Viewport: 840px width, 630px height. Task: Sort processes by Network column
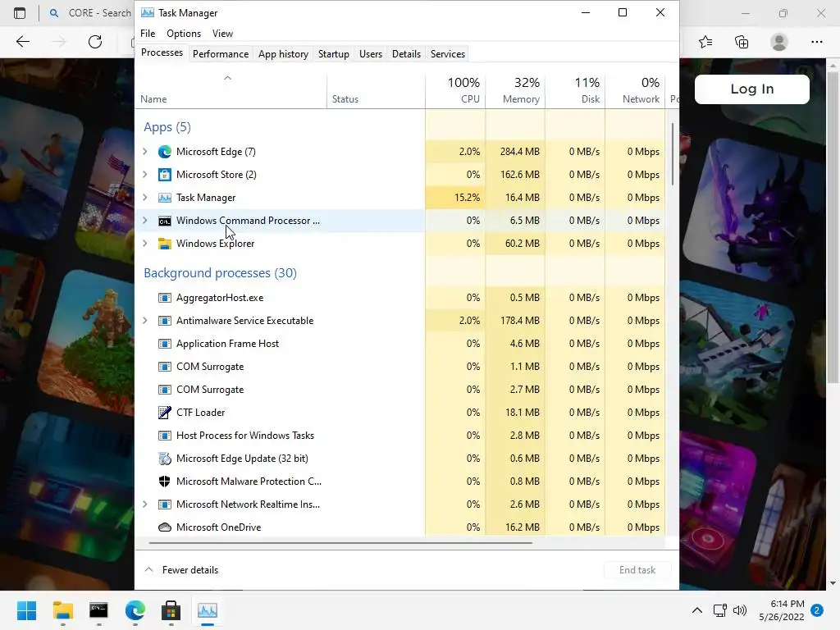click(x=636, y=91)
